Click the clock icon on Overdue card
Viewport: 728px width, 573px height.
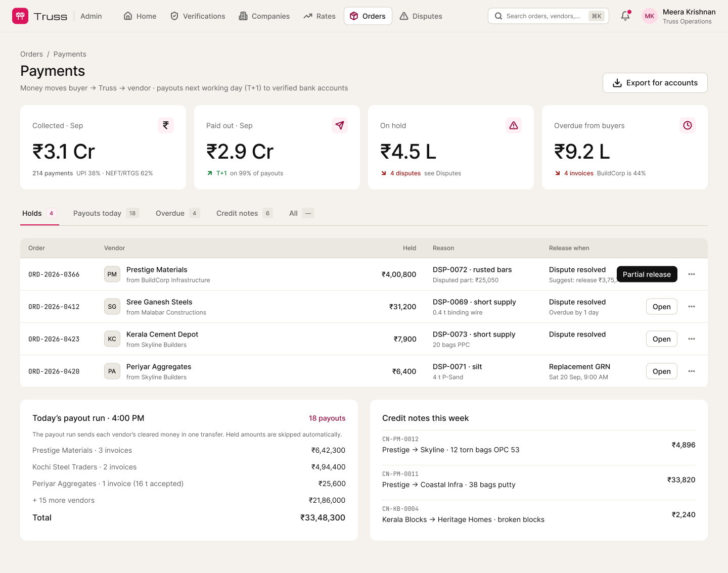688,125
